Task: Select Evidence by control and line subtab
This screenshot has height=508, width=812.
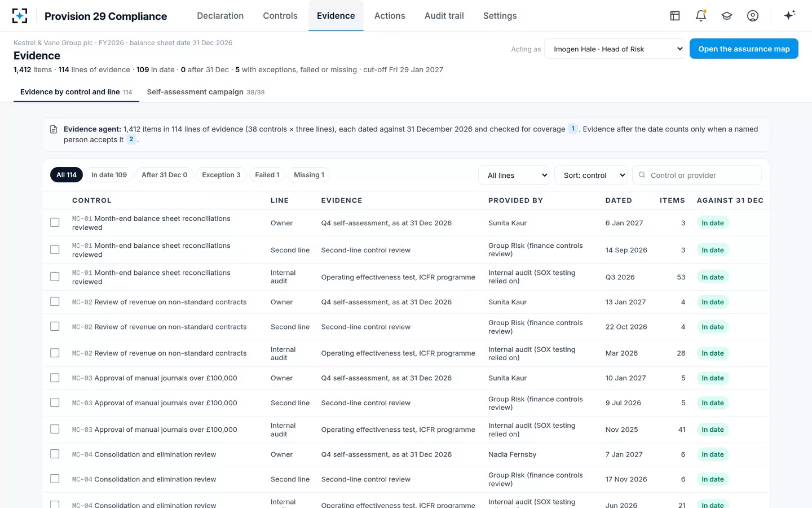Action: pos(76,92)
